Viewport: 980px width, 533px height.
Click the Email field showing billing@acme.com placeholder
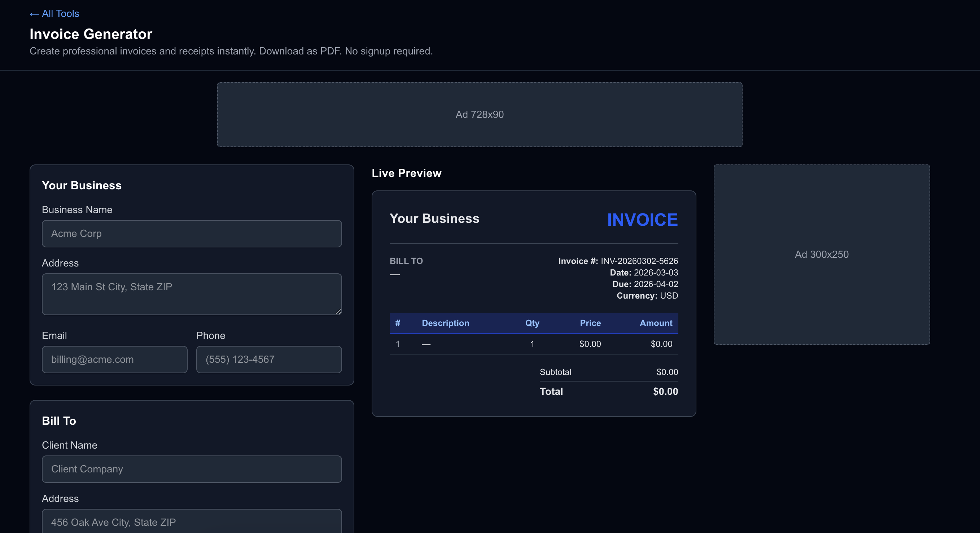(x=114, y=359)
